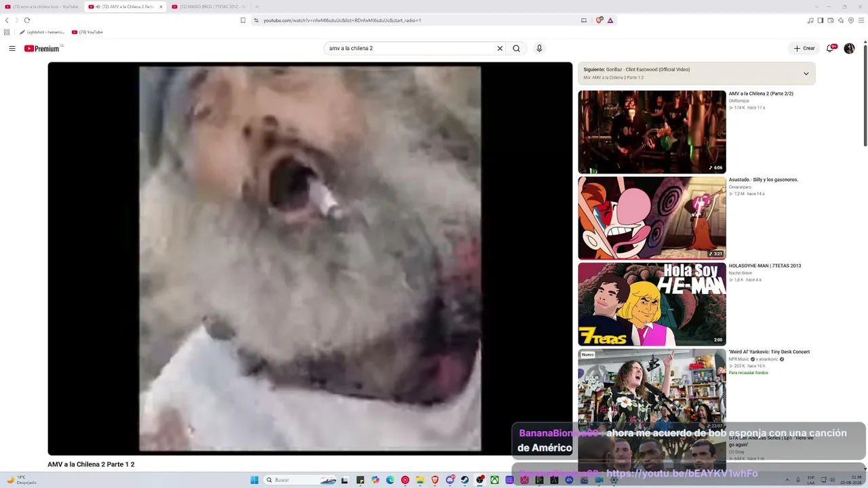
Task: Click the title 'HOLASOYHE-MAN | 7TETAS 2013'
Action: pos(765,266)
